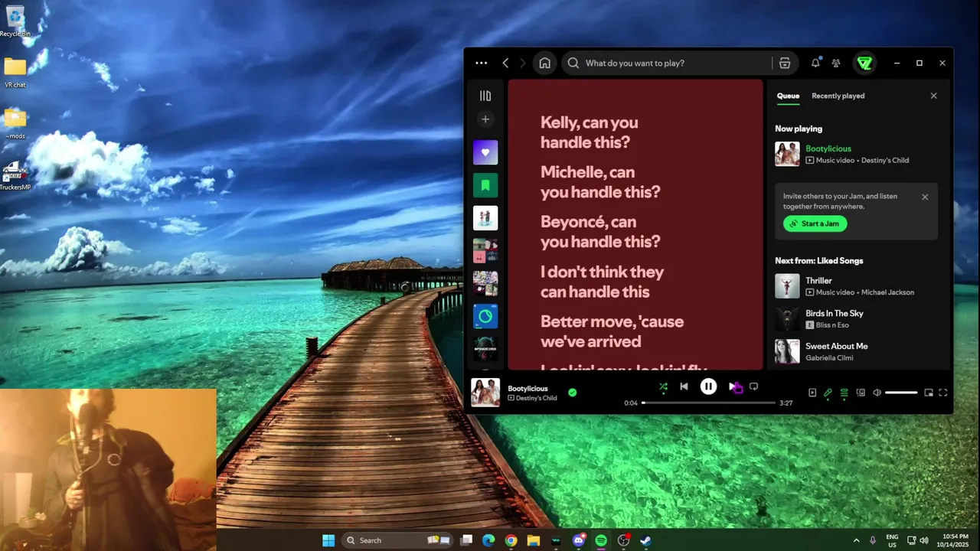
Task: Open Discord from the taskbar
Action: point(579,540)
